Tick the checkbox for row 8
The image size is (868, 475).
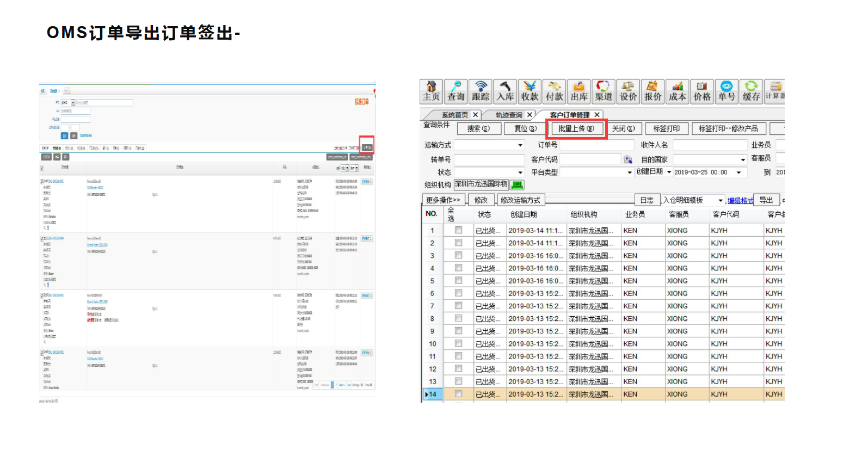[459, 318]
